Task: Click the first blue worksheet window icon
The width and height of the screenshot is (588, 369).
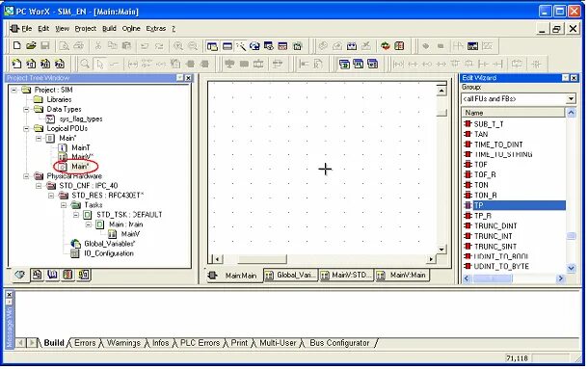Action: pos(344,64)
